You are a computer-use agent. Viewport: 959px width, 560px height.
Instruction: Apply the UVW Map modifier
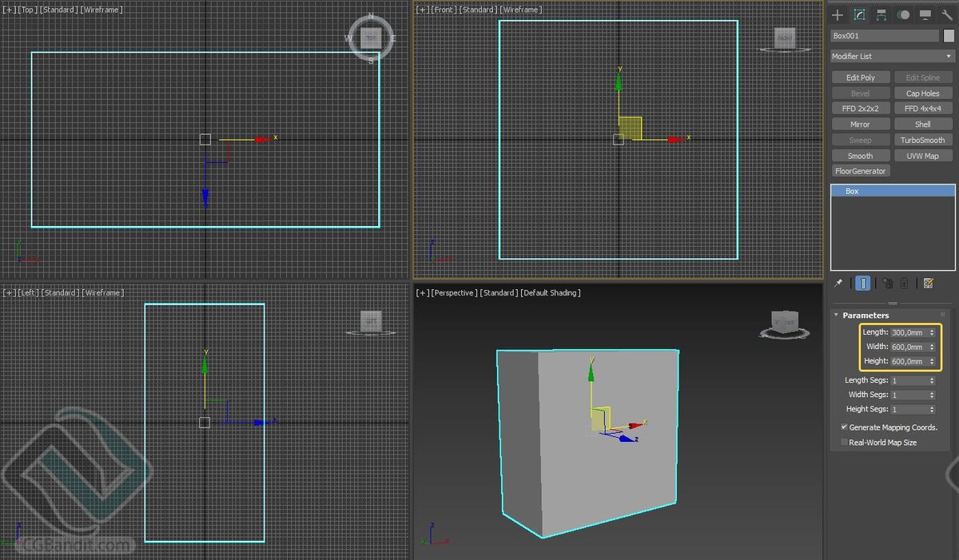(x=923, y=156)
